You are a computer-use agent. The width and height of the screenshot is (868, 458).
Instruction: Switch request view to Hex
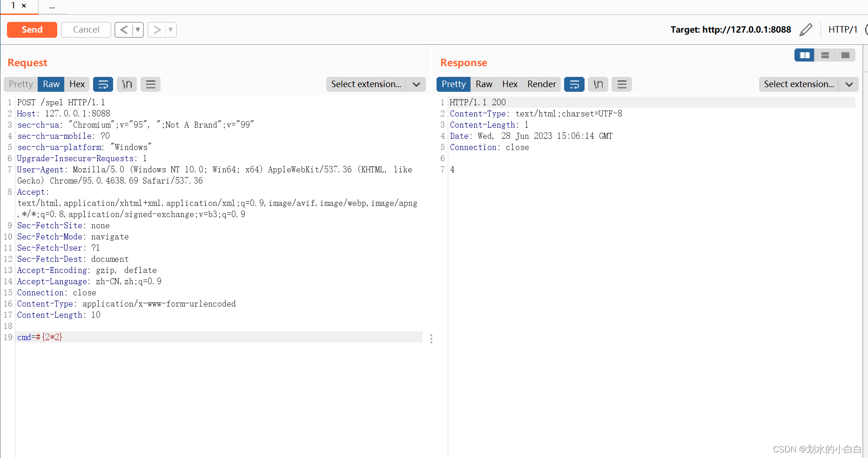pos(77,84)
